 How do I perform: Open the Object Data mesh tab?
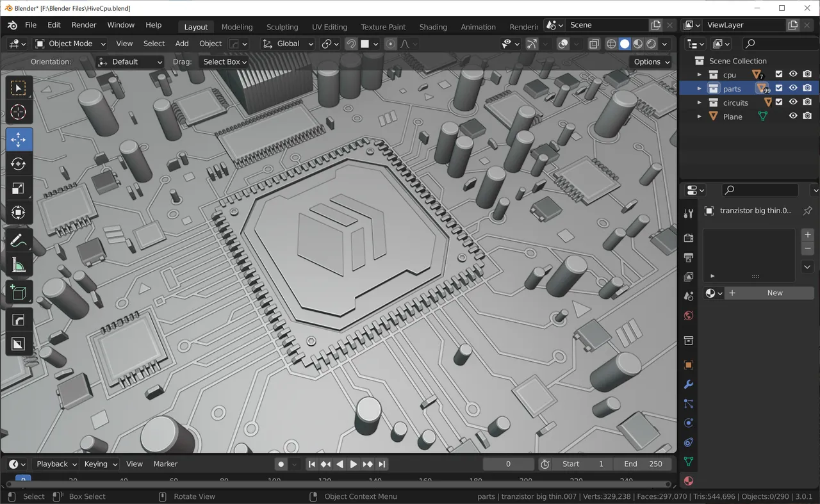point(689,461)
